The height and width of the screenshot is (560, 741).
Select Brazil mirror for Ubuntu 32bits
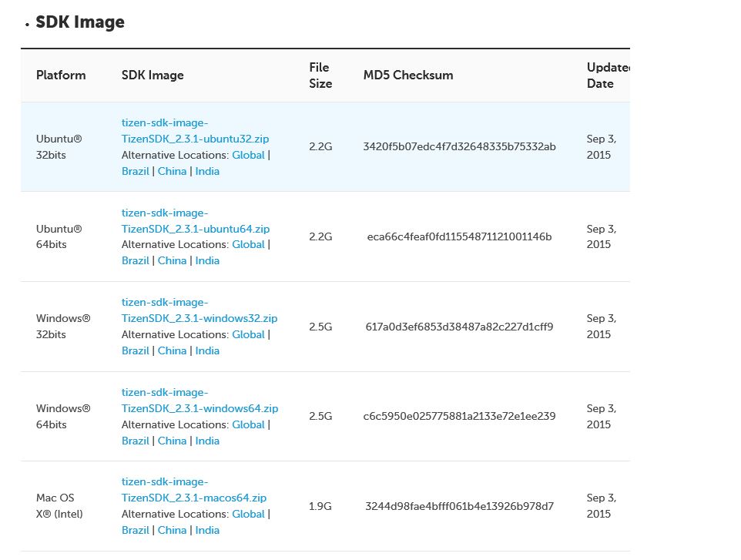pyautogui.click(x=135, y=171)
